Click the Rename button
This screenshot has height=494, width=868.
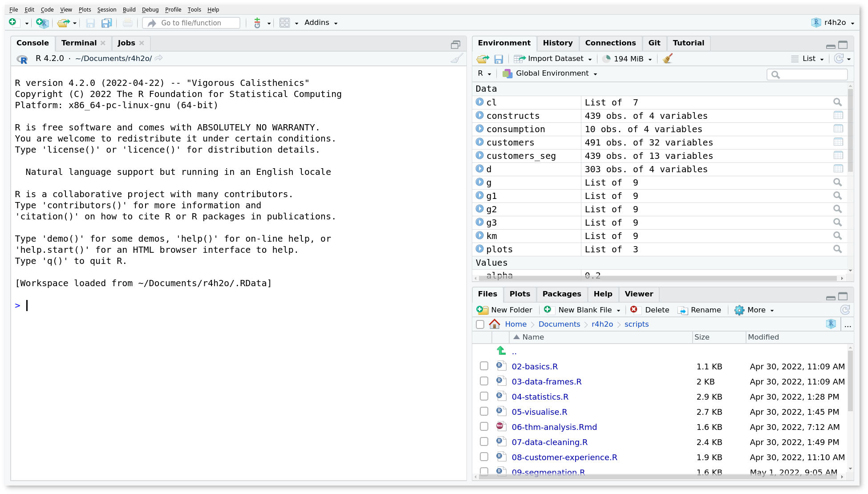(x=699, y=310)
